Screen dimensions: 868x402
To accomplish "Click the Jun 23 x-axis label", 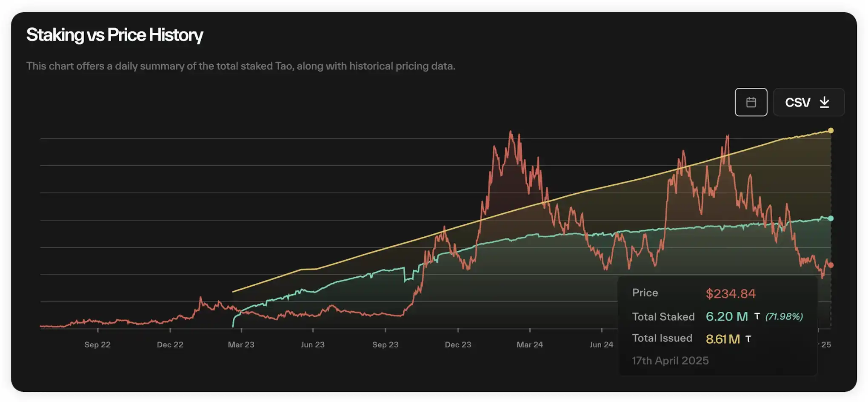I will click(x=313, y=345).
